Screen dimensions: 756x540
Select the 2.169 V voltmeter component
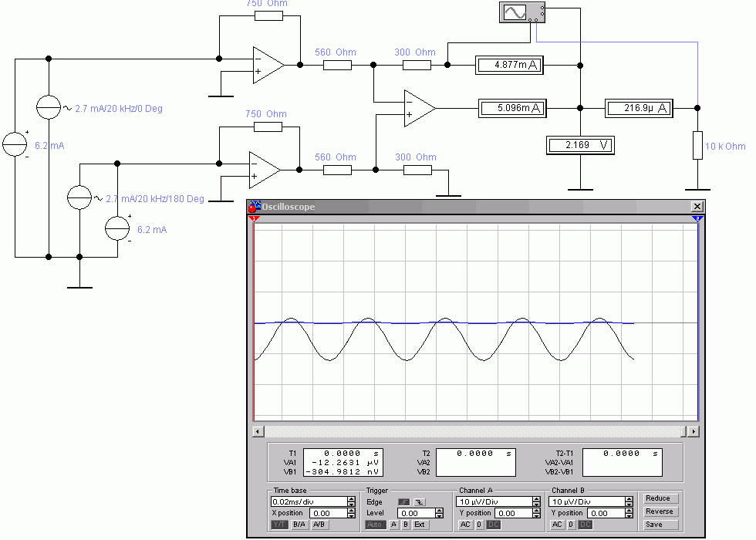coord(580,144)
